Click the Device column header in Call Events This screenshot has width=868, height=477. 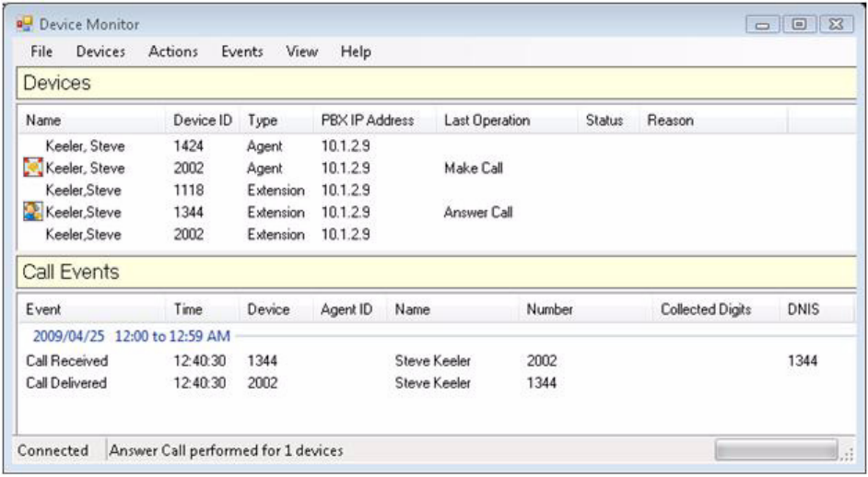[x=276, y=309]
